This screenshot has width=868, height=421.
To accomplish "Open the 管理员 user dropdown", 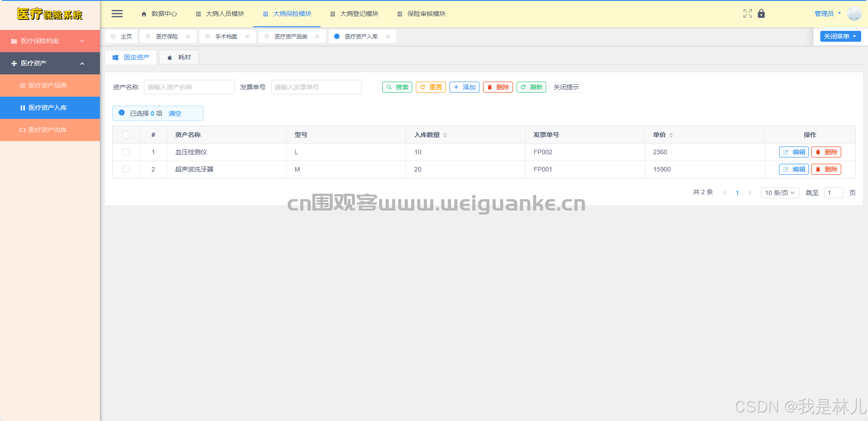I will coord(828,14).
